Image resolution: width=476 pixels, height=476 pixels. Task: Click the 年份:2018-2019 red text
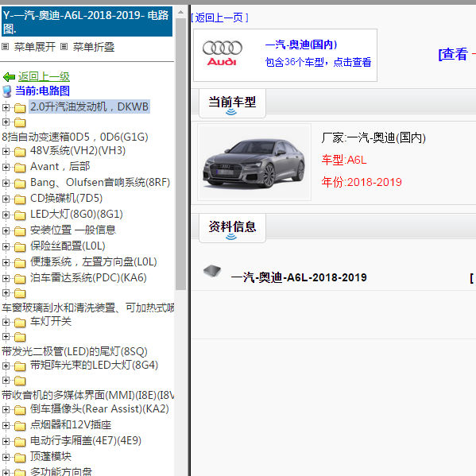(362, 182)
